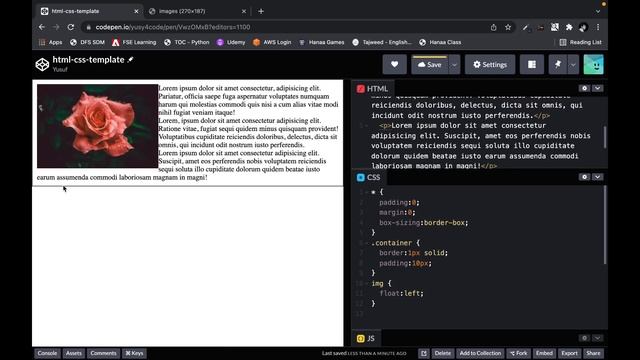Click the CodePen logo icon

(x=42, y=64)
